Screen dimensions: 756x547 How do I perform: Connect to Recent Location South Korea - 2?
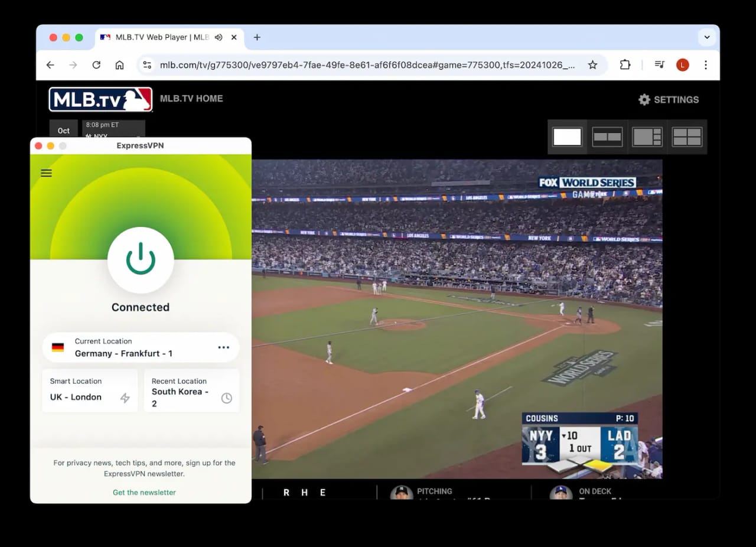(x=192, y=390)
